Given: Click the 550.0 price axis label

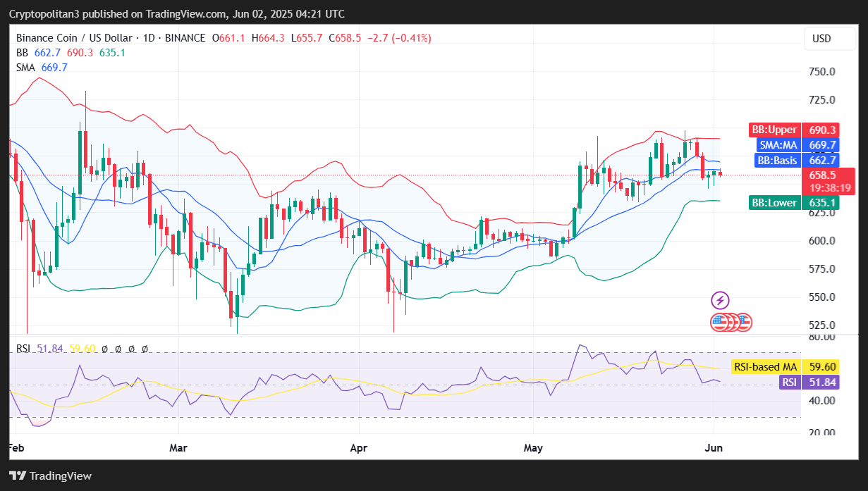Looking at the screenshot, I should [x=821, y=297].
